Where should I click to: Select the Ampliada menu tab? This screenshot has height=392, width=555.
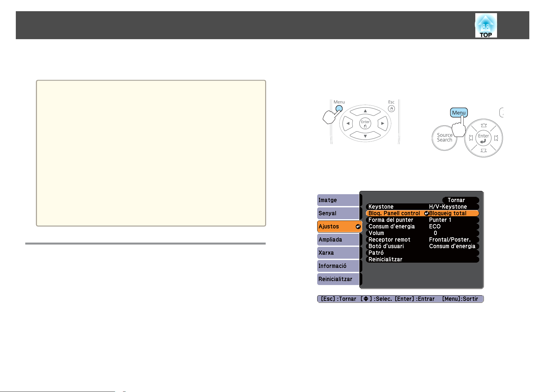coord(338,240)
